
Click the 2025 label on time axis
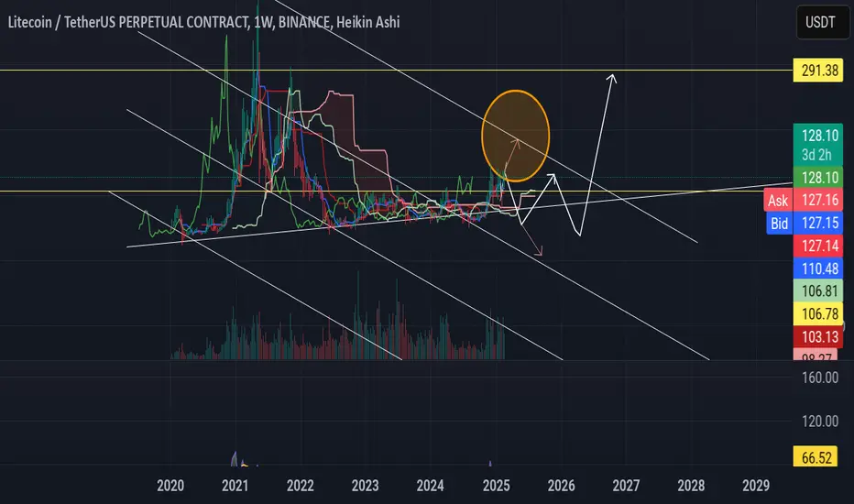pyautogui.click(x=496, y=486)
